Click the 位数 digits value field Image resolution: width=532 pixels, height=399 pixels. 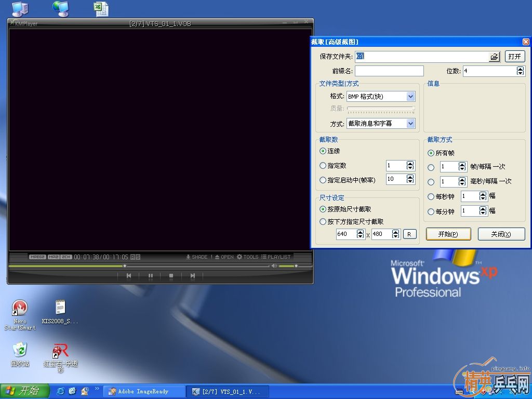[x=490, y=71]
